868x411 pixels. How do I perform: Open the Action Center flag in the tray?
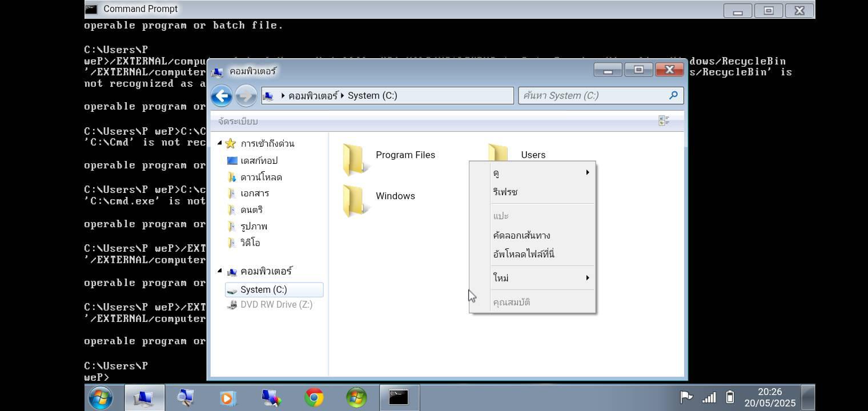[x=686, y=397]
